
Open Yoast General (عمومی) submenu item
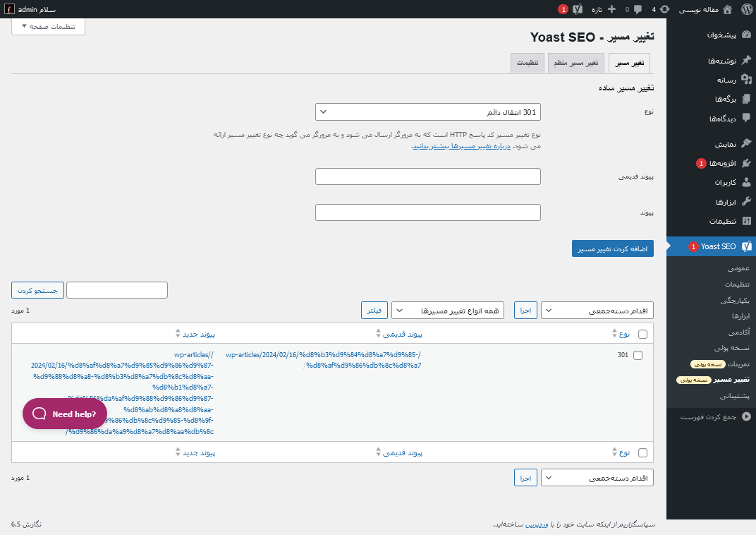pos(738,268)
